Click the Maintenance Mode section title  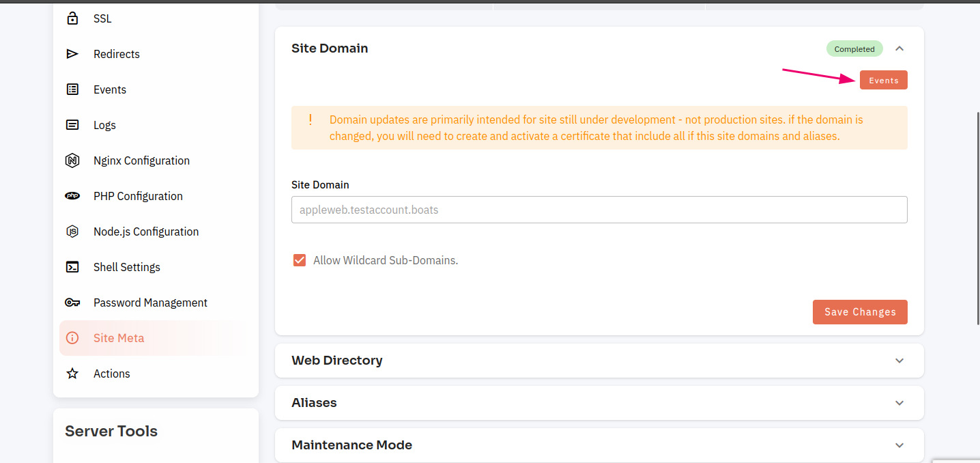pyautogui.click(x=352, y=445)
